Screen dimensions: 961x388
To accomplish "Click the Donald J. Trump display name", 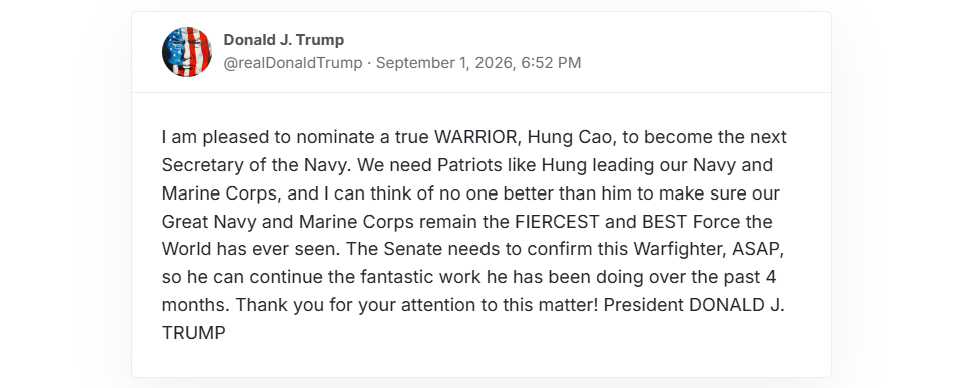I will pos(284,40).
